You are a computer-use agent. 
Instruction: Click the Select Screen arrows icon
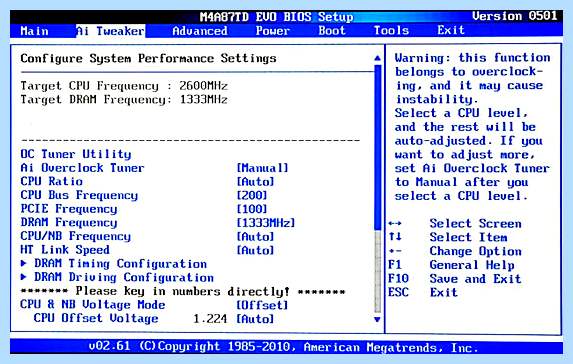(395, 223)
